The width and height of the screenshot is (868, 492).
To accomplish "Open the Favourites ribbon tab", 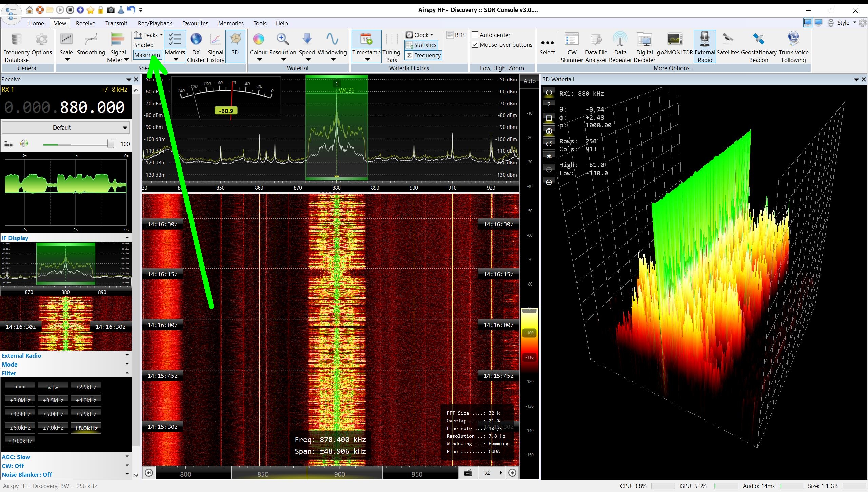I will tap(195, 23).
